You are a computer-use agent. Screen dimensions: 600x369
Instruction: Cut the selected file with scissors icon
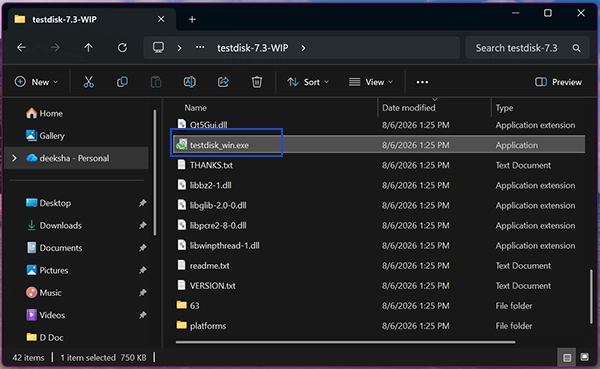click(88, 82)
